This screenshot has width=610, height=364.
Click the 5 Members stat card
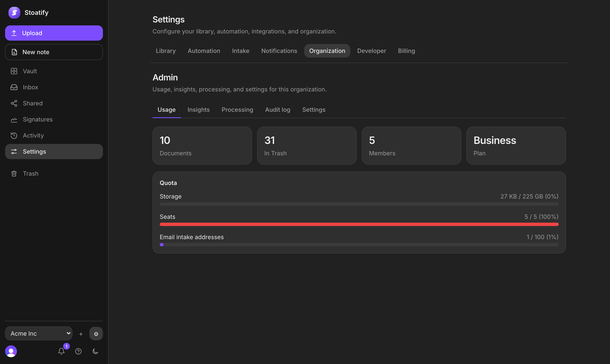tap(411, 145)
